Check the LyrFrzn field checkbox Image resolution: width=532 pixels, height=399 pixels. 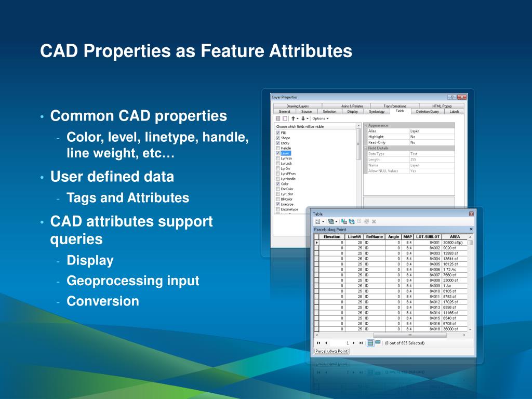tap(278, 158)
